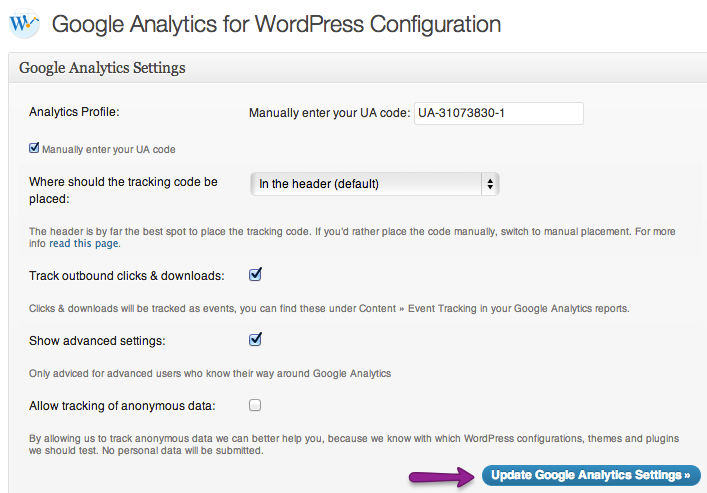707x493 pixels.
Task: Click the plugin logo icon beside the title
Action: click(23, 23)
